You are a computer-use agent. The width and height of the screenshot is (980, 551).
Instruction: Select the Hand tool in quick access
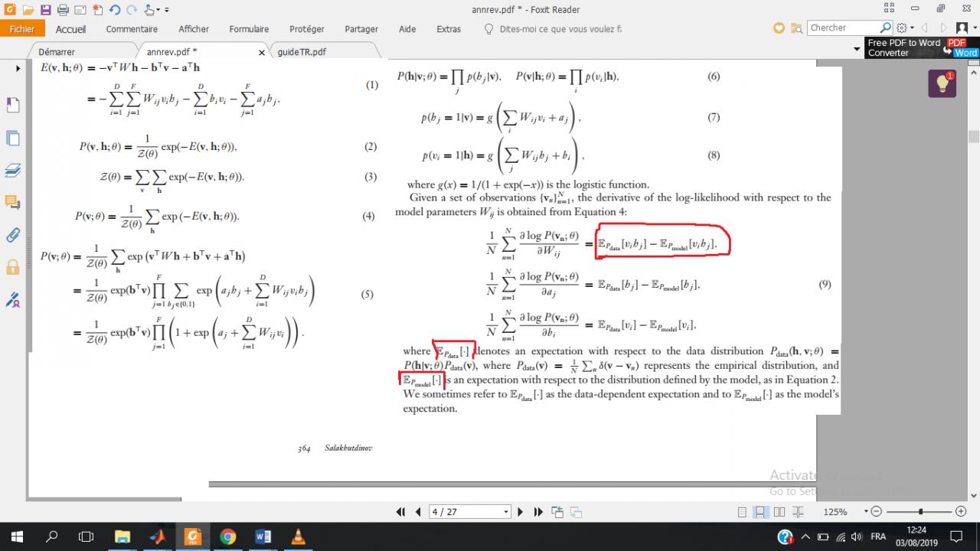pyautogui.click(x=149, y=10)
